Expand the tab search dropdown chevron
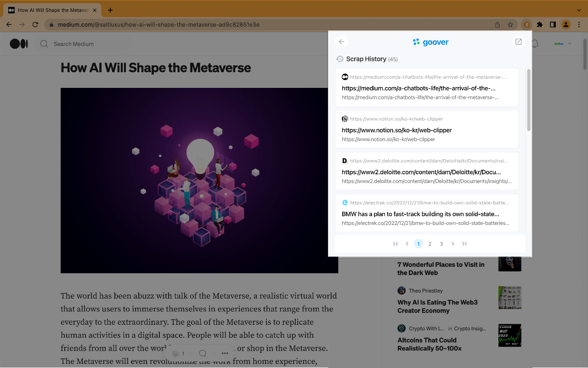Image resolution: width=588 pixels, height=368 pixels. coord(579,10)
